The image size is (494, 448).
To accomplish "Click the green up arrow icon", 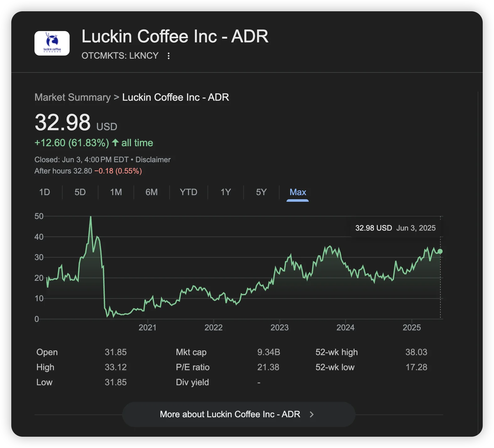I will [x=115, y=143].
